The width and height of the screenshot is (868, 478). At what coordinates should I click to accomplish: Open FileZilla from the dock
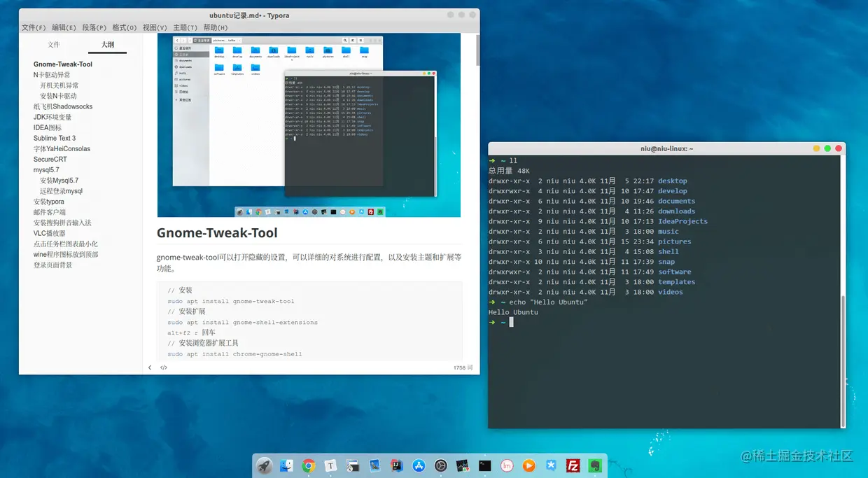pos(573,465)
